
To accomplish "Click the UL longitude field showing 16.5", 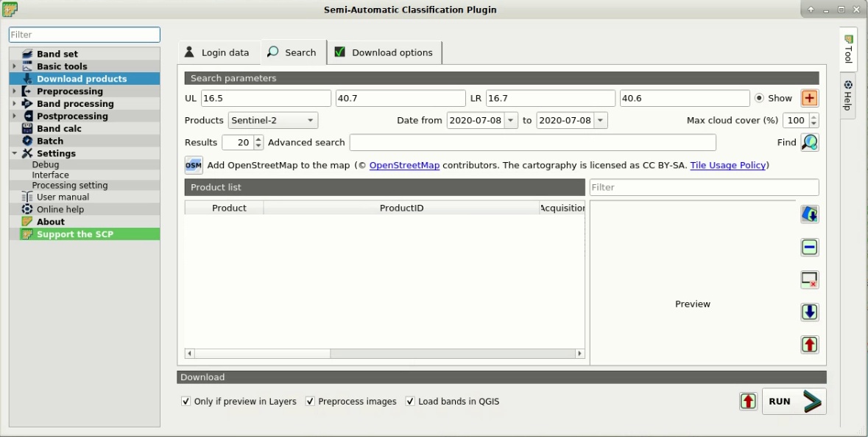I will [266, 98].
